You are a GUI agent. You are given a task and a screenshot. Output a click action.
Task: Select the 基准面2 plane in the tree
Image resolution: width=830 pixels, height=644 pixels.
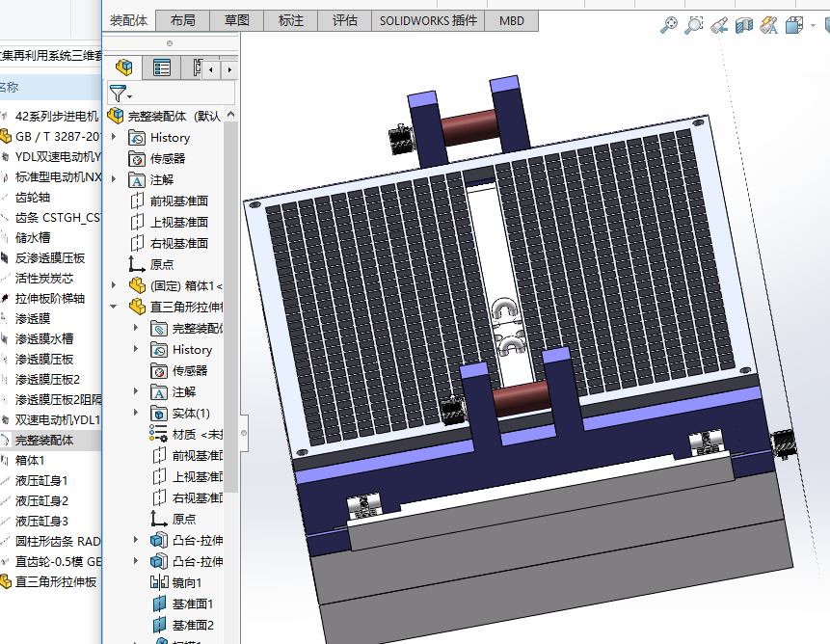click(x=193, y=625)
